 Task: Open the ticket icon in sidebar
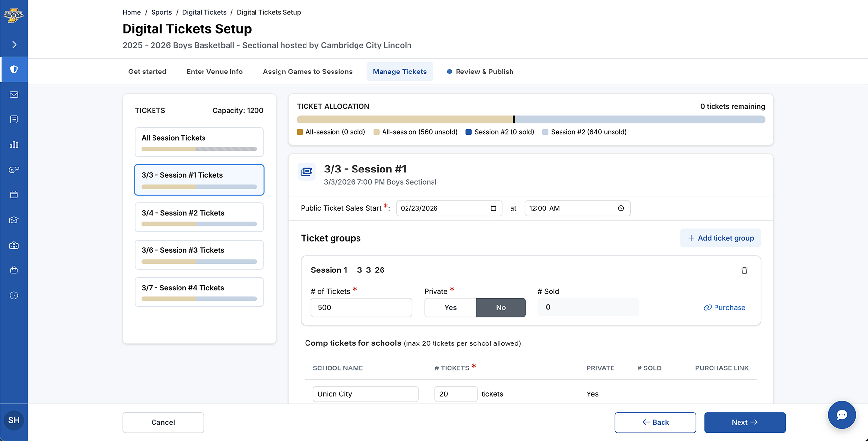pos(14,170)
